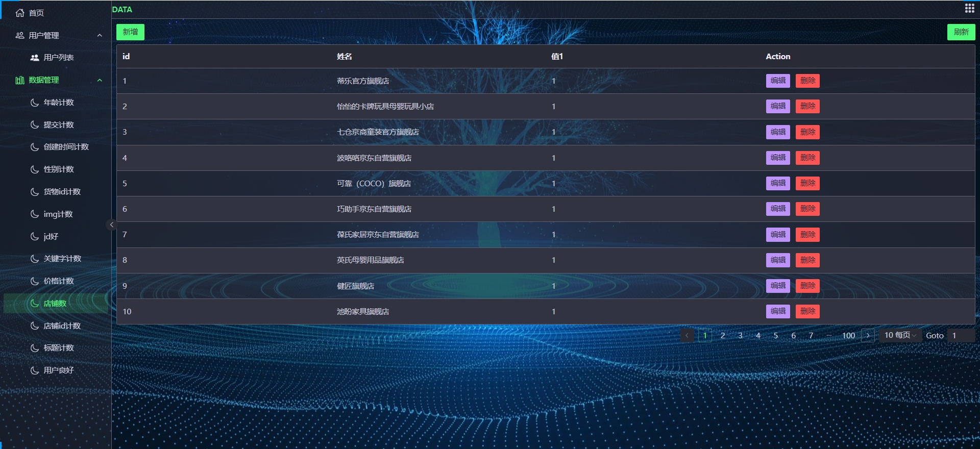Click the home icon beside 首页

20,13
